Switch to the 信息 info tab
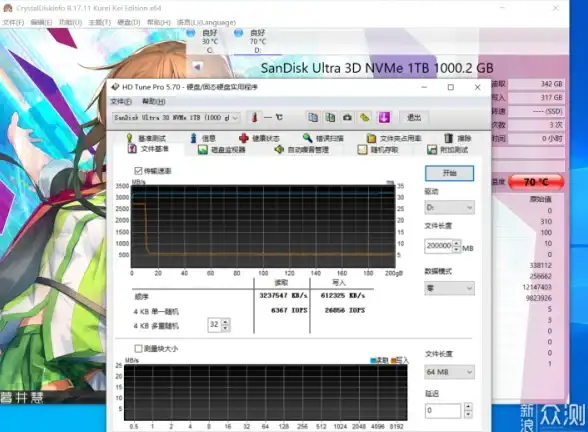 coord(203,138)
